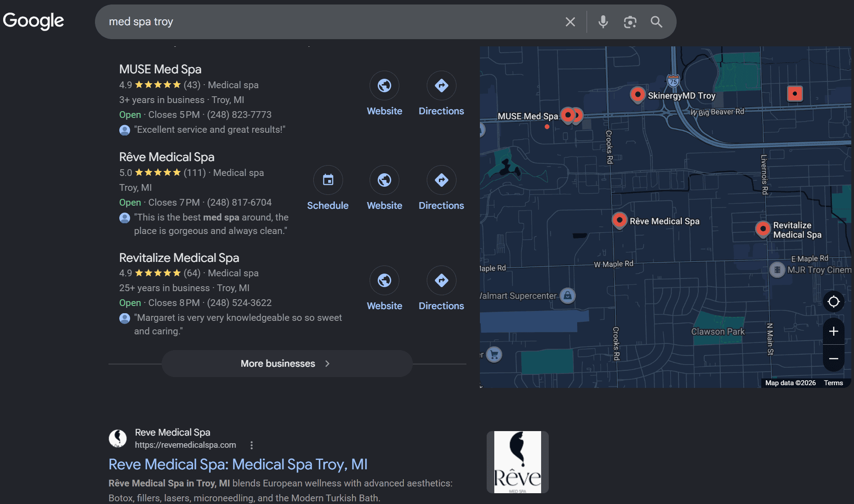Expand More businesses list
854x504 pixels.
coord(287,364)
